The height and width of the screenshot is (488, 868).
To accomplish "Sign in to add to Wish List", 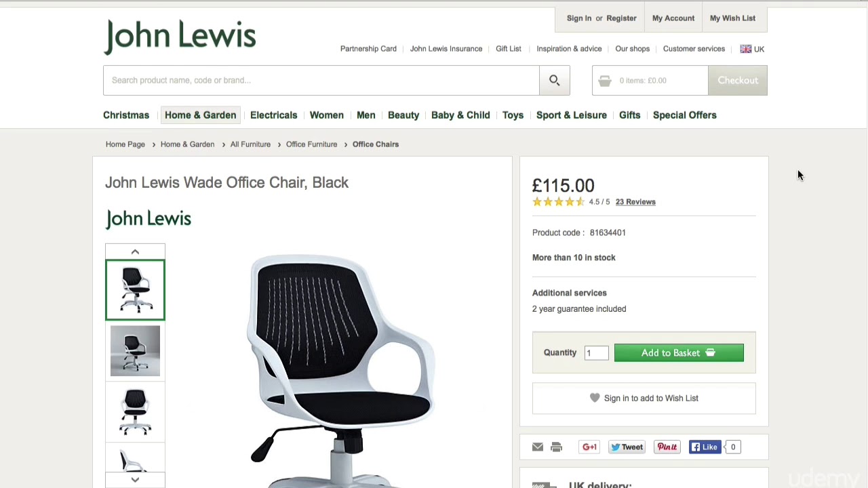I will pyautogui.click(x=644, y=398).
